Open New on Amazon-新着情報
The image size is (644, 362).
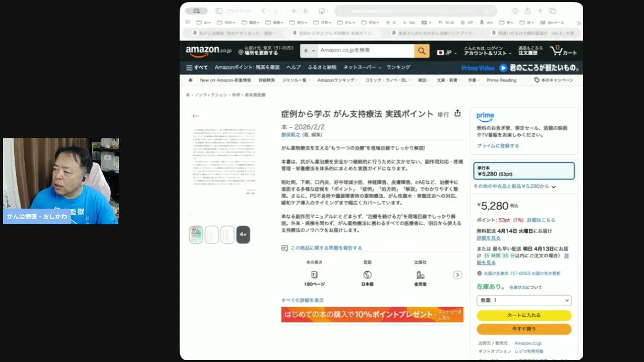(225, 80)
